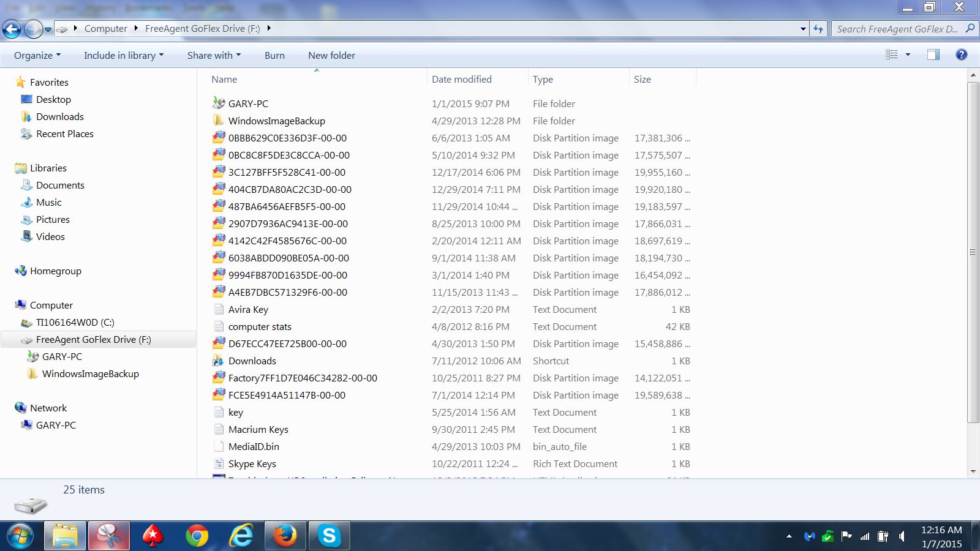Open the recent locations dropdown arrow
980x551 pixels.
48,29
